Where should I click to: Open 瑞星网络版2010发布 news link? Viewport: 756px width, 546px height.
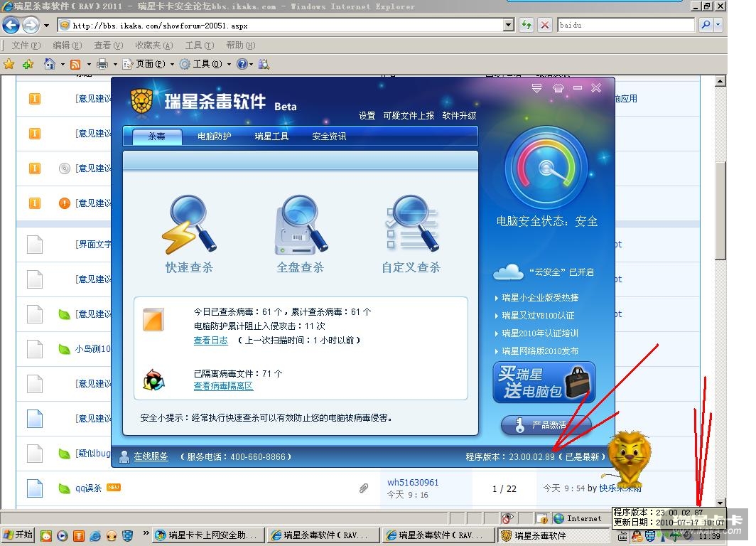pos(539,351)
